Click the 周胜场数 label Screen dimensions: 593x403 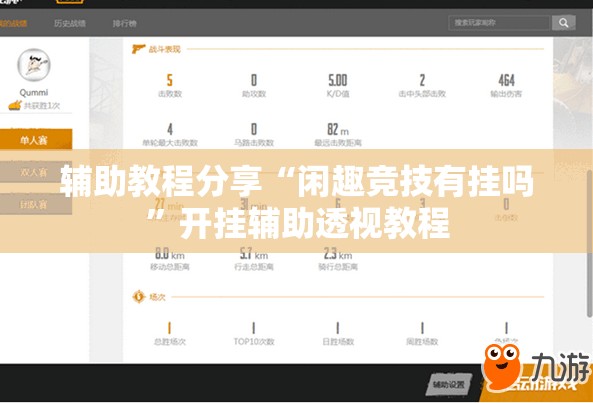422,342
